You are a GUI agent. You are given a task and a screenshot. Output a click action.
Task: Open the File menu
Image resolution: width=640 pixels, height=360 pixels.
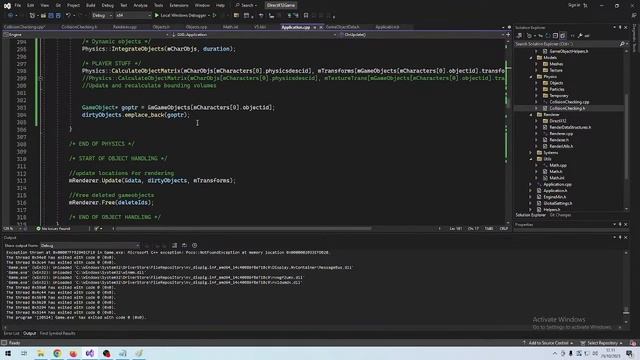click(18, 5)
